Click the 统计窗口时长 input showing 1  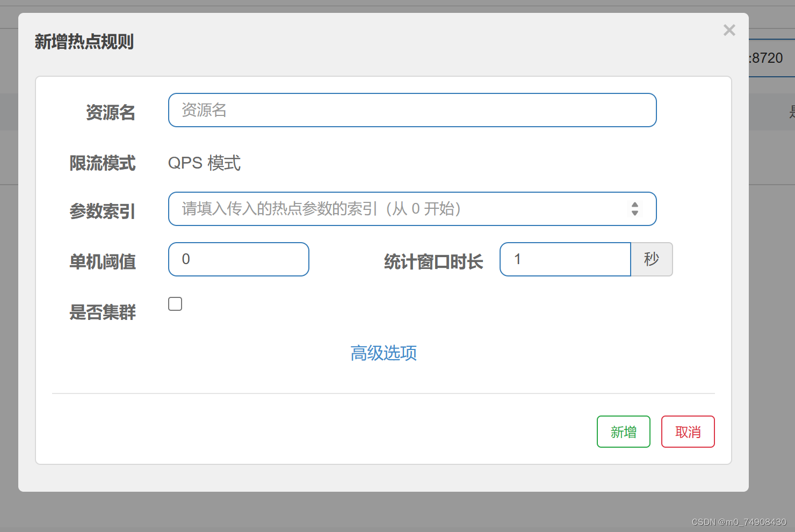565,259
